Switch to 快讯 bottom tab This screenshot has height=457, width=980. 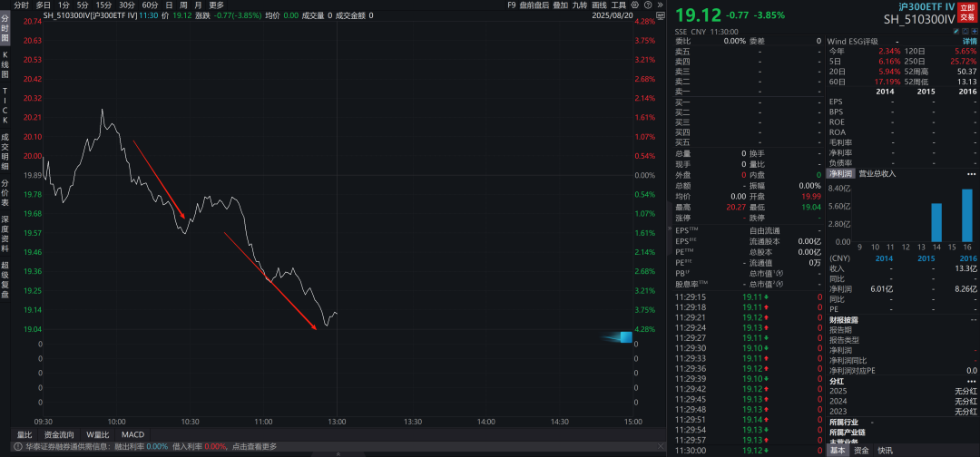[x=885, y=450]
